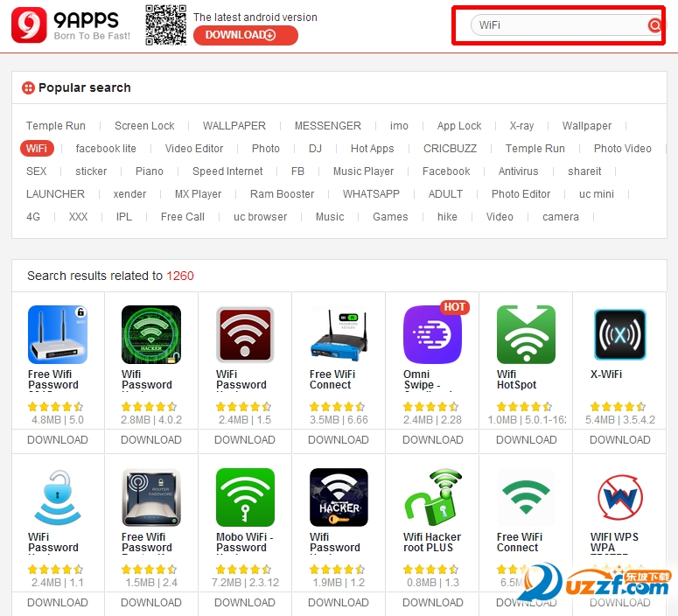678x616 pixels.
Task: Open the WIFI WPS WPA icon
Action: pyautogui.click(x=620, y=497)
